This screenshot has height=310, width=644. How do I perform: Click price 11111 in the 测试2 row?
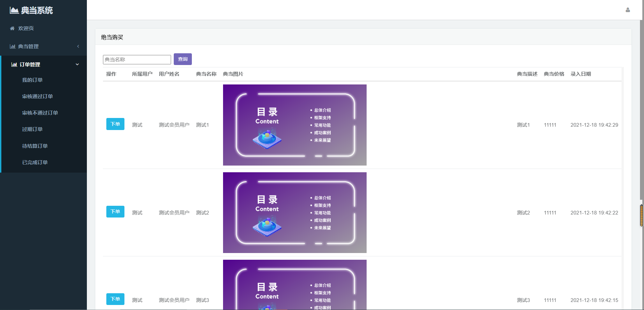pyautogui.click(x=550, y=213)
